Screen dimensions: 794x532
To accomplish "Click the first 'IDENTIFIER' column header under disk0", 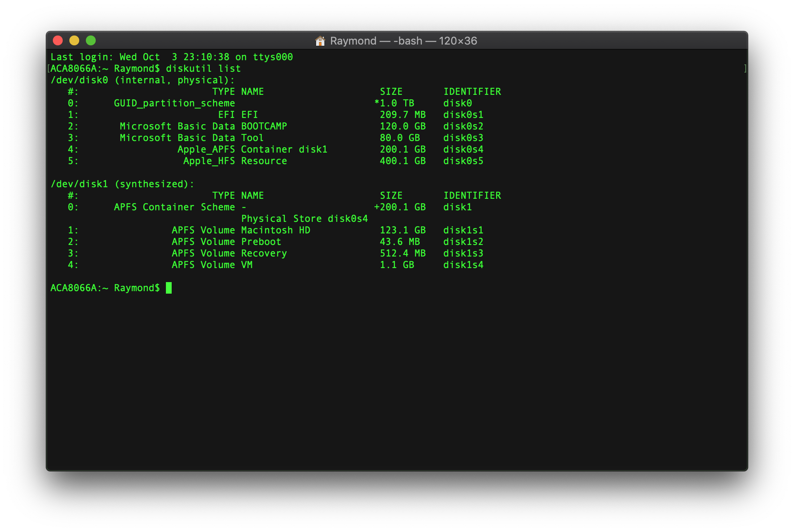I will (472, 92).
